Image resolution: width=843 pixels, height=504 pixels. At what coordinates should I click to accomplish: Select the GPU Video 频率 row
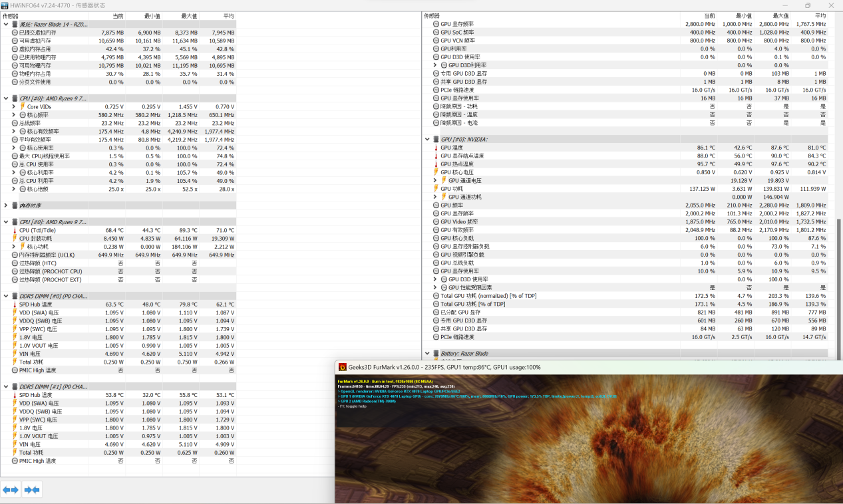pyautogui.click(x=625, y=222)
